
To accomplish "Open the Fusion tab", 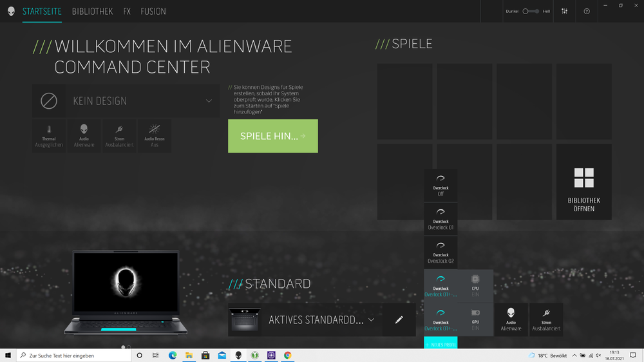I will pyautogui.click(x=153, y=12).
